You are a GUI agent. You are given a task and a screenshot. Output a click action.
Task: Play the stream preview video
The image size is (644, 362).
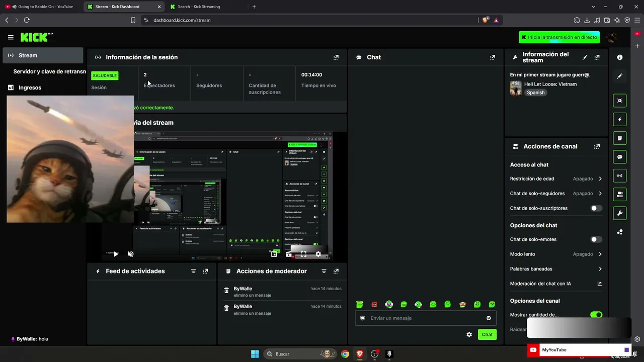coord(116,254)
